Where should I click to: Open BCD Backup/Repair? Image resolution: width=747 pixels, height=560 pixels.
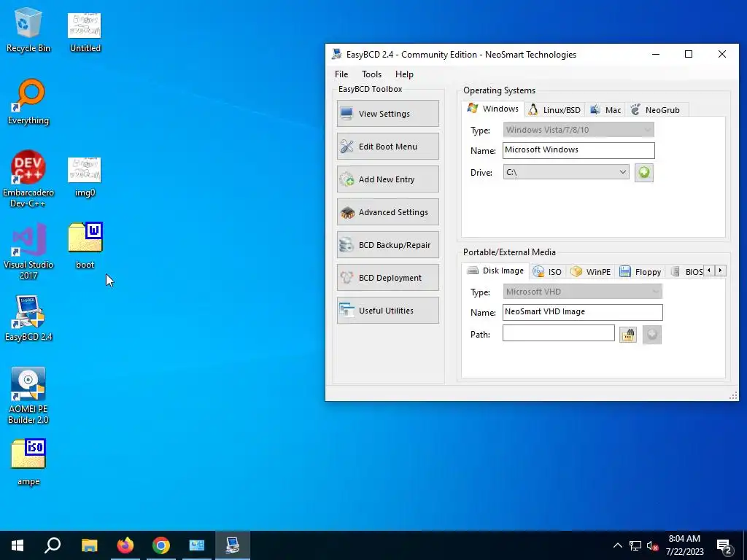(x=388, y=245)
